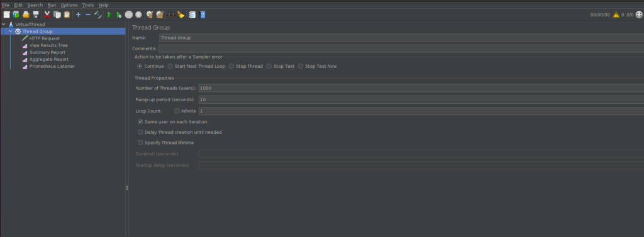Select Aggregate Report in the tree
This screenshot has width=644, height=237.
tap(49, 60)
